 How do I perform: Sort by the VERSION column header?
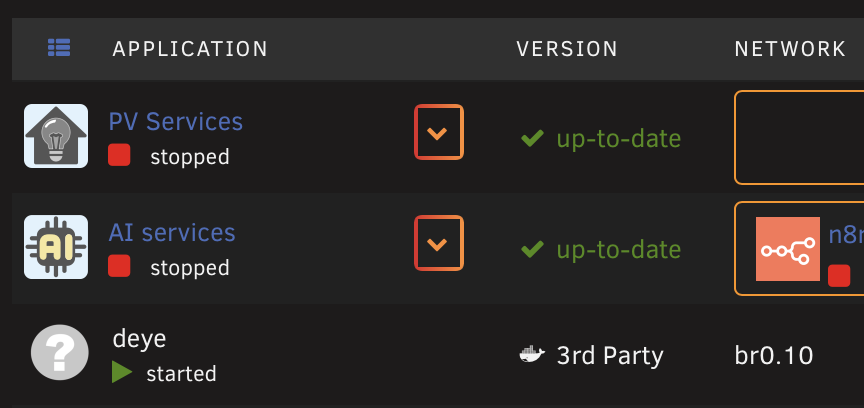[567, 49]
